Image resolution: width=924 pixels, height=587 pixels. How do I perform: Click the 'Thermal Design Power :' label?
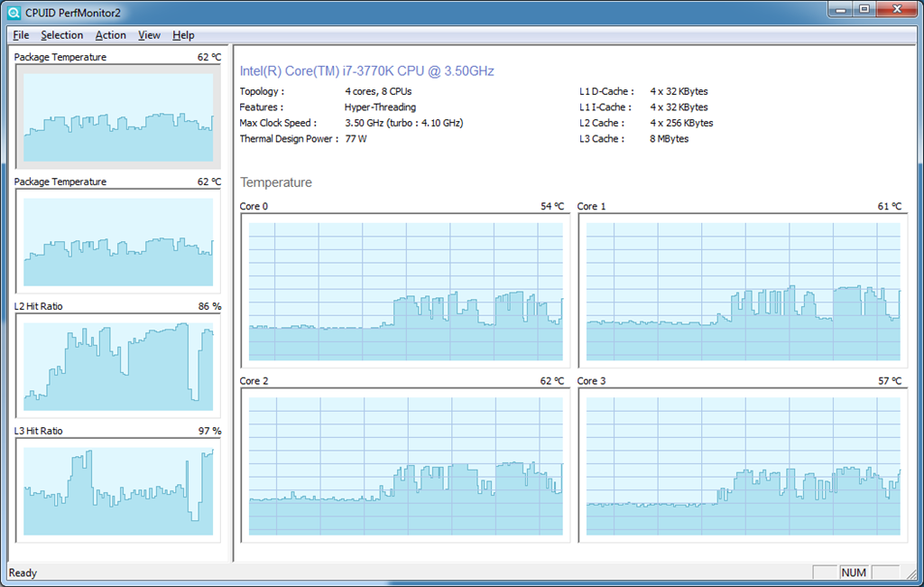click(x=289, y=139)
